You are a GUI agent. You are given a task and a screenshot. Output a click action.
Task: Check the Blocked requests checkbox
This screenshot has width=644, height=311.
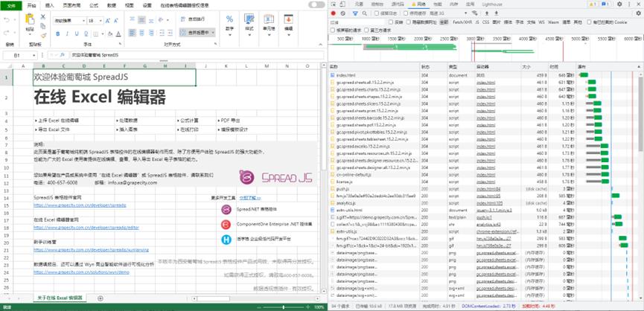(333, 30)
